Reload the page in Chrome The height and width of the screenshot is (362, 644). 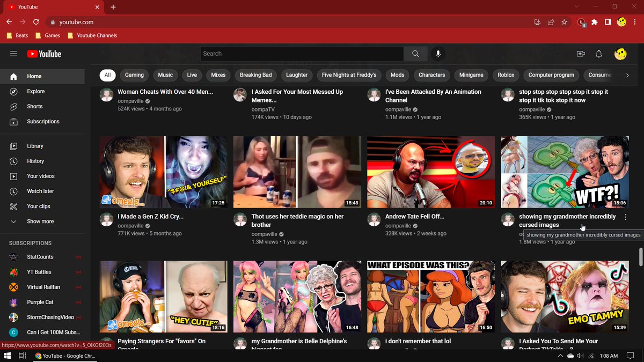coord(36,22)
